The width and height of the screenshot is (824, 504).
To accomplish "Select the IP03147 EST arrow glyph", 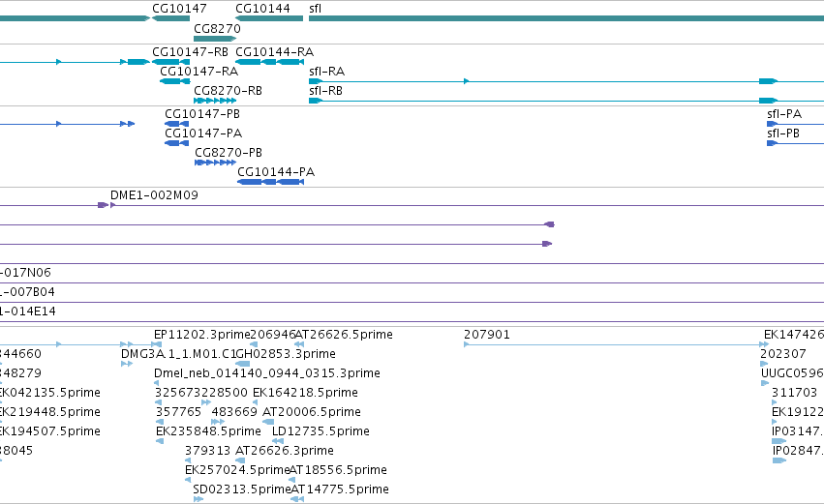I will click(x=778, y=441).
